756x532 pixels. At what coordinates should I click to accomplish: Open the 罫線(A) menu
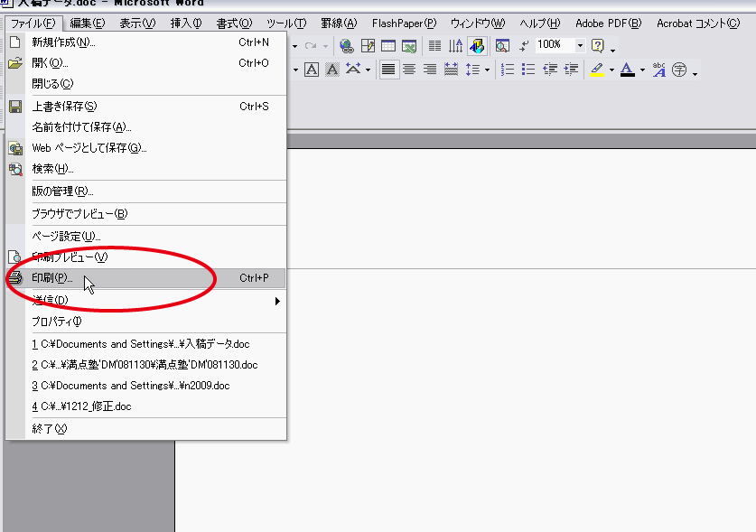(x=339, y=23)
